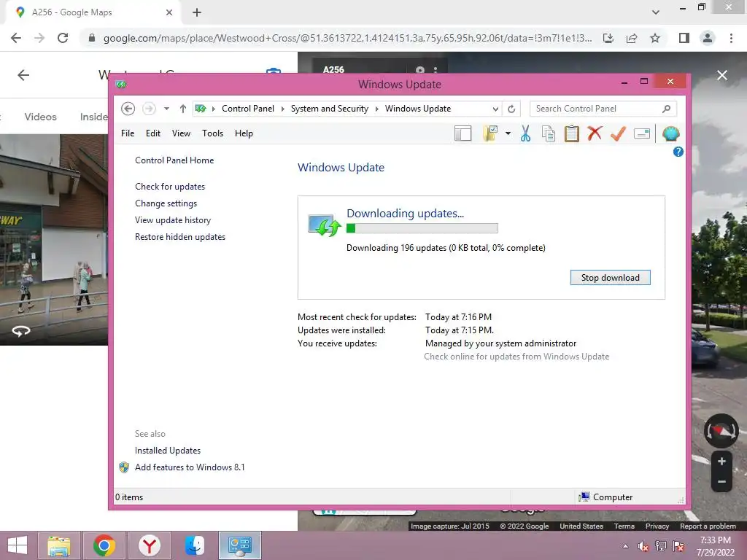The width and height of the screenshot is (747, 560).
Task: Open the Edit menu
Action: [153, 133]
